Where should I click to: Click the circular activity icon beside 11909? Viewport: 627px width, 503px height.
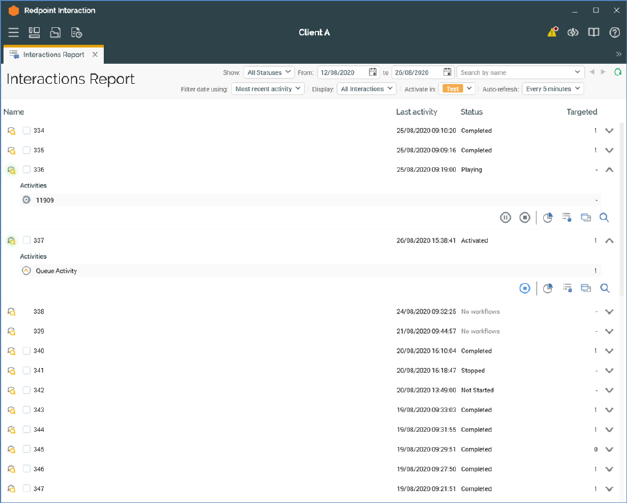tap(26, 200)
